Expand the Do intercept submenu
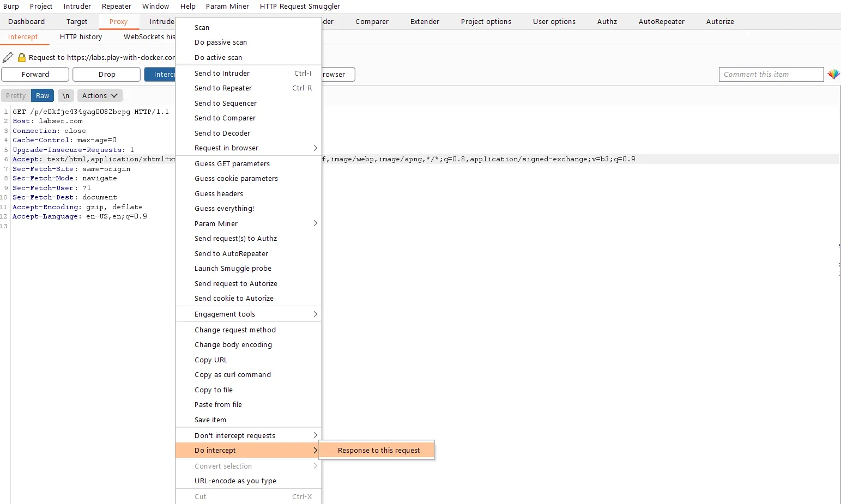 [x=249, y=451]
